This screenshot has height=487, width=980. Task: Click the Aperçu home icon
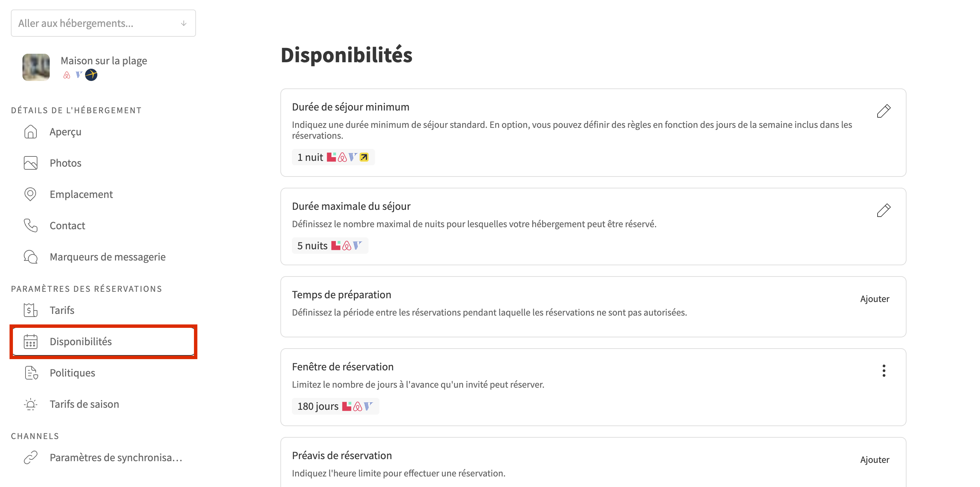pyautogui.click(x=30, y=132)
